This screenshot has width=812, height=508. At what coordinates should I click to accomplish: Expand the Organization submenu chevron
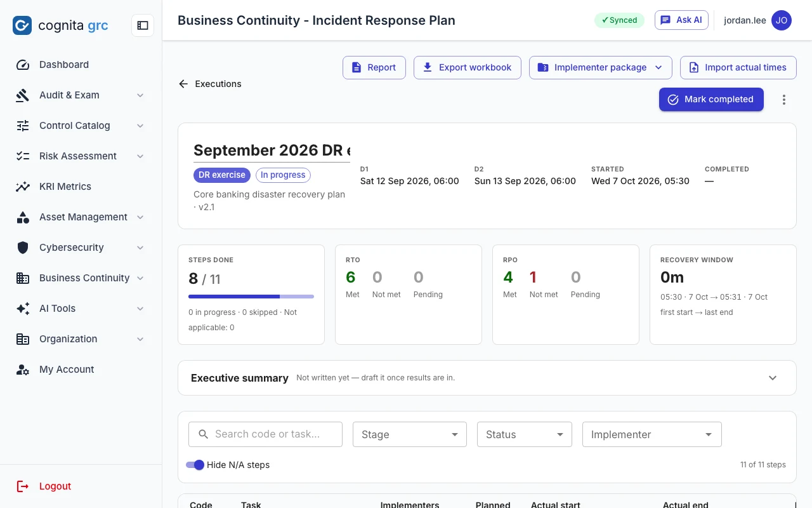point(140,339)
